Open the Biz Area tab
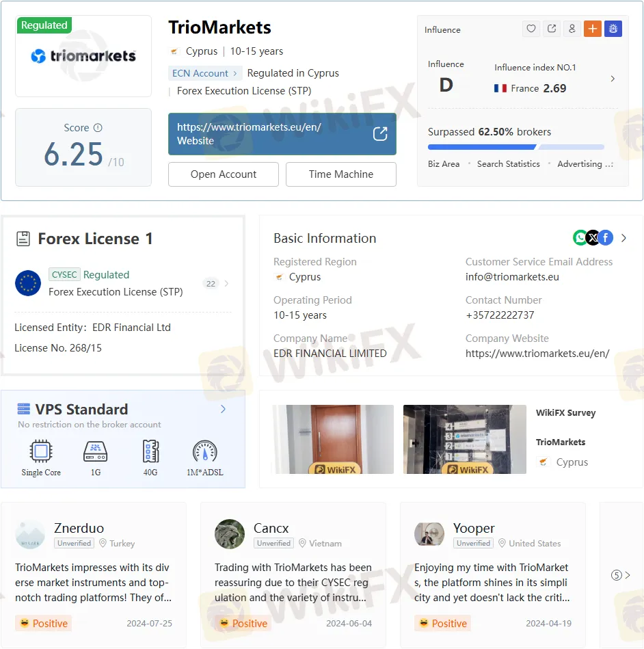The height and width of the screenshot is (649, 644). coord(444,164)
